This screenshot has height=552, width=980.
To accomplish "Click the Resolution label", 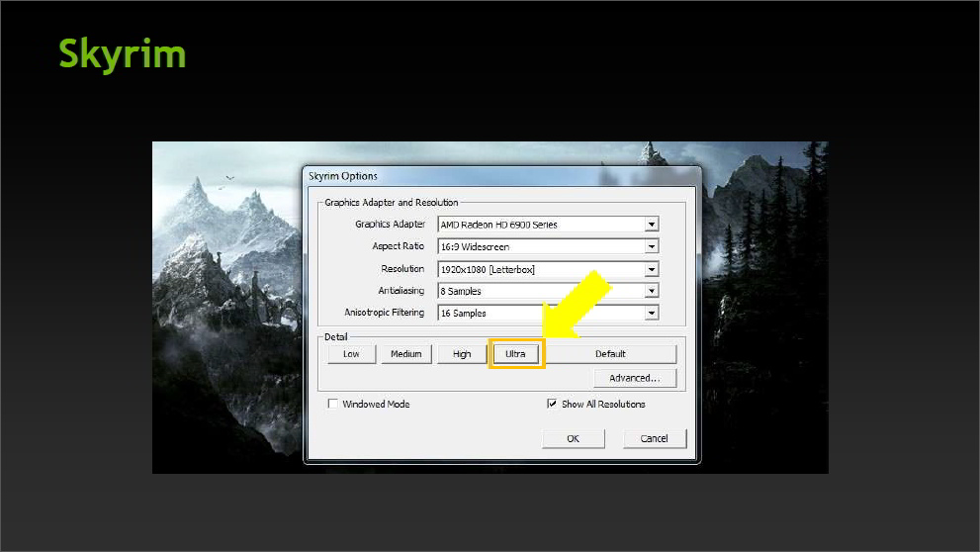I will 402,269.
